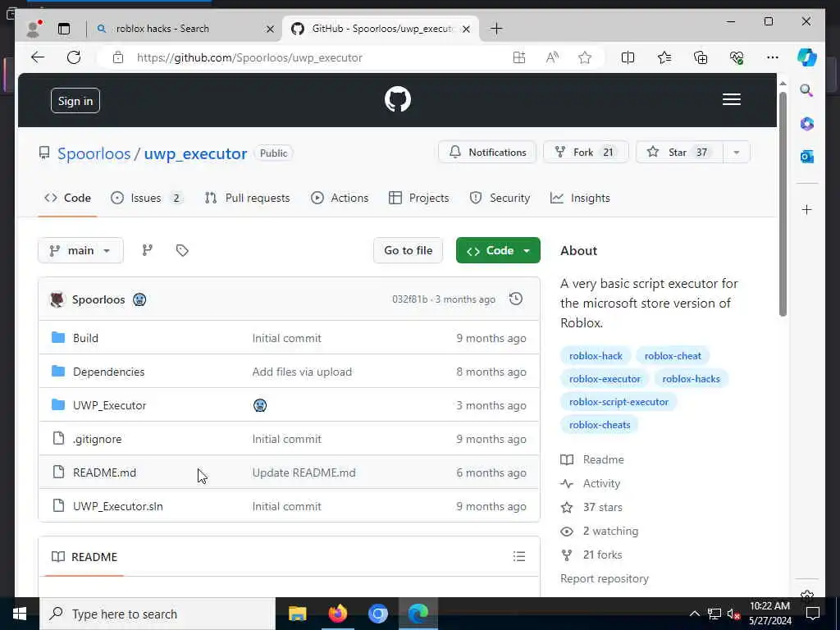Add page to favorites with star icon
The image size is (840, 630).
(585, 57)
